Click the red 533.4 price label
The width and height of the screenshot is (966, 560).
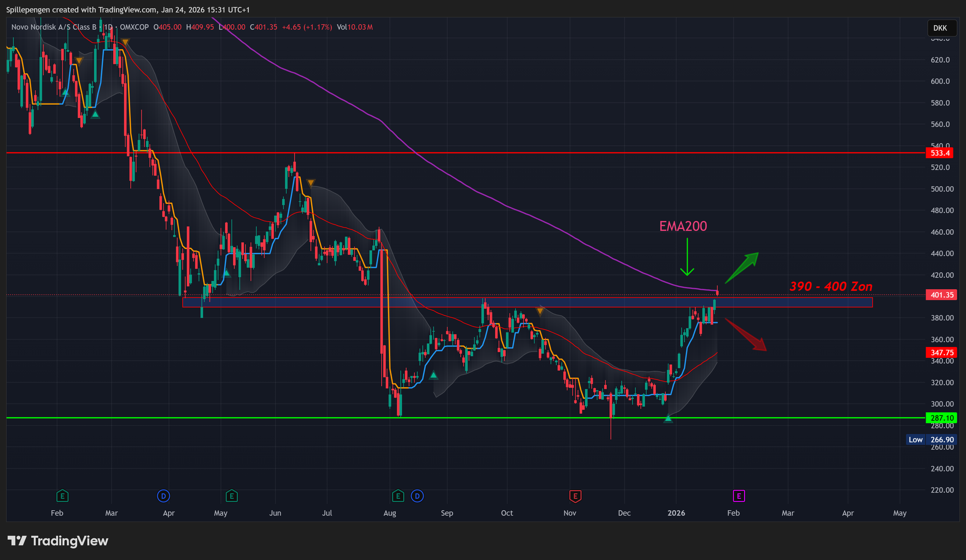940,153
